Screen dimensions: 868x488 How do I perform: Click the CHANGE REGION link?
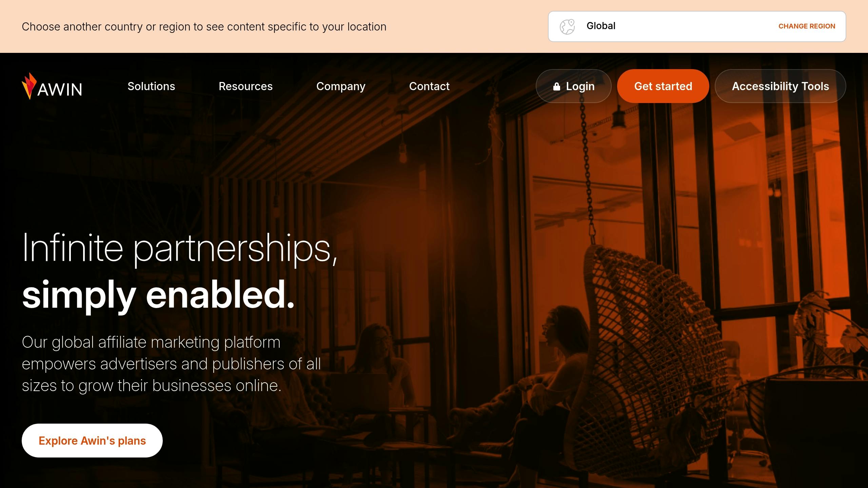[807, 26]
